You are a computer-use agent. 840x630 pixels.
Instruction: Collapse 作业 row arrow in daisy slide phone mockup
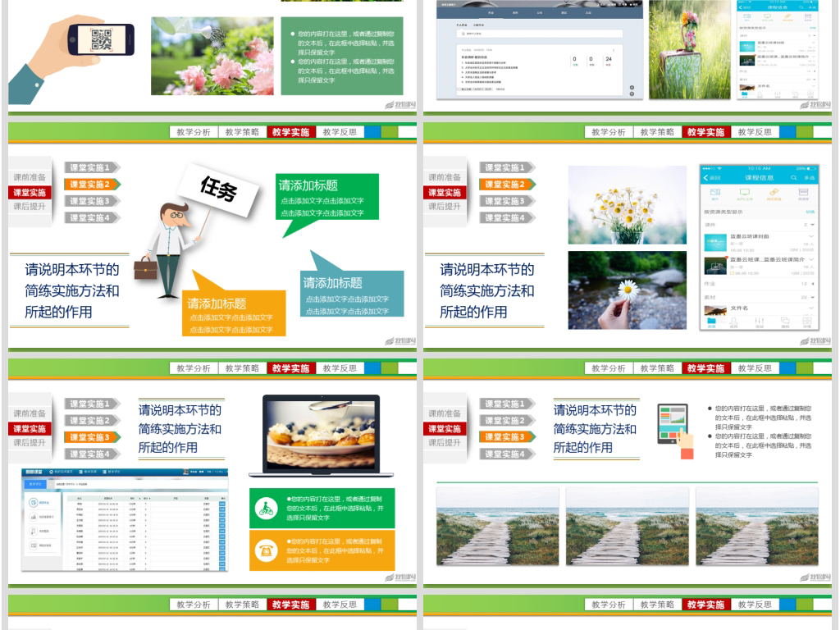tap(810, 283)
